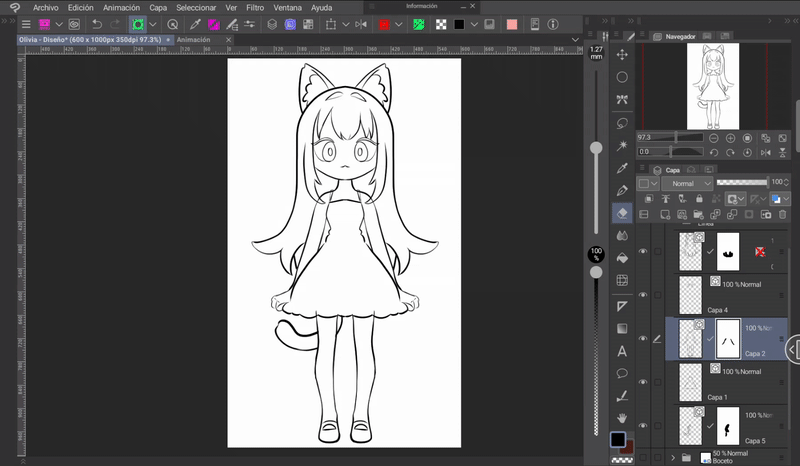Image resolution: width=800 pixels, height=466 pixels.
Task: Open the Filtro menu
Action: (x=255, y=7)
